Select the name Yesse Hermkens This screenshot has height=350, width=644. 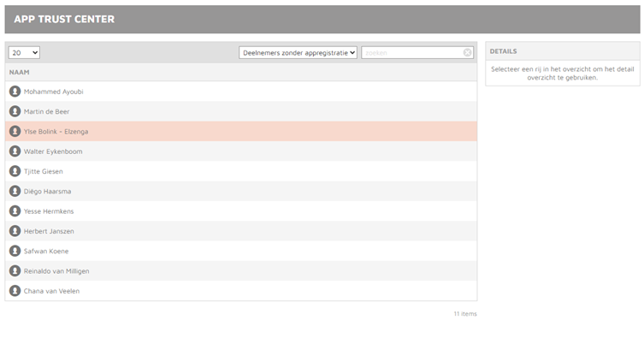[49, 211]
